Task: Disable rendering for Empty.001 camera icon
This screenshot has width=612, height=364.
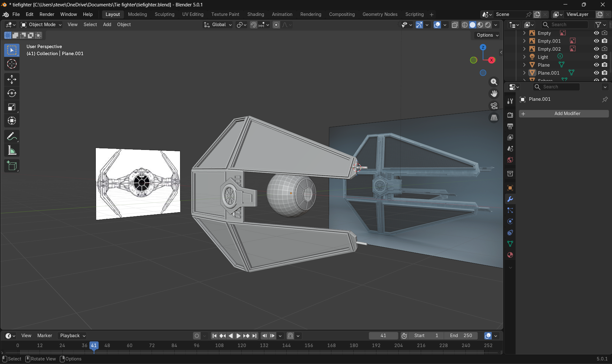Action: click(604, 41)
